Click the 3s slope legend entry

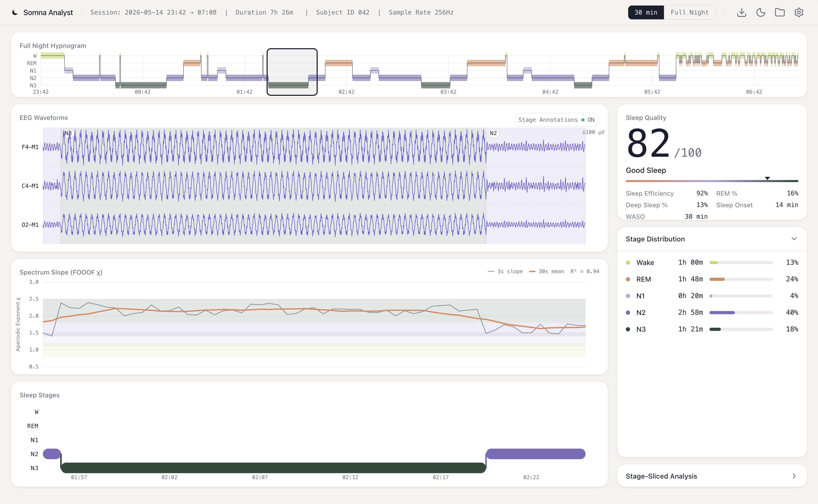[x=505, y=271]
